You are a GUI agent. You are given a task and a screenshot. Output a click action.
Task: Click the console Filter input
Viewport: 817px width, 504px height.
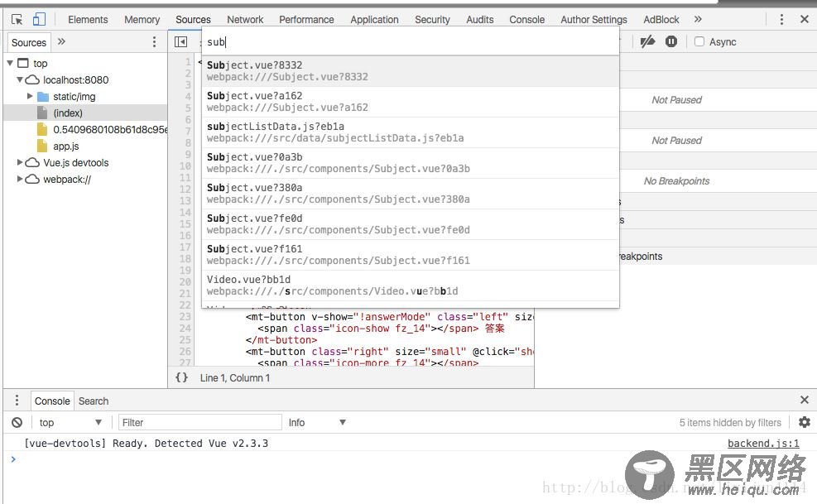[200, 422]
